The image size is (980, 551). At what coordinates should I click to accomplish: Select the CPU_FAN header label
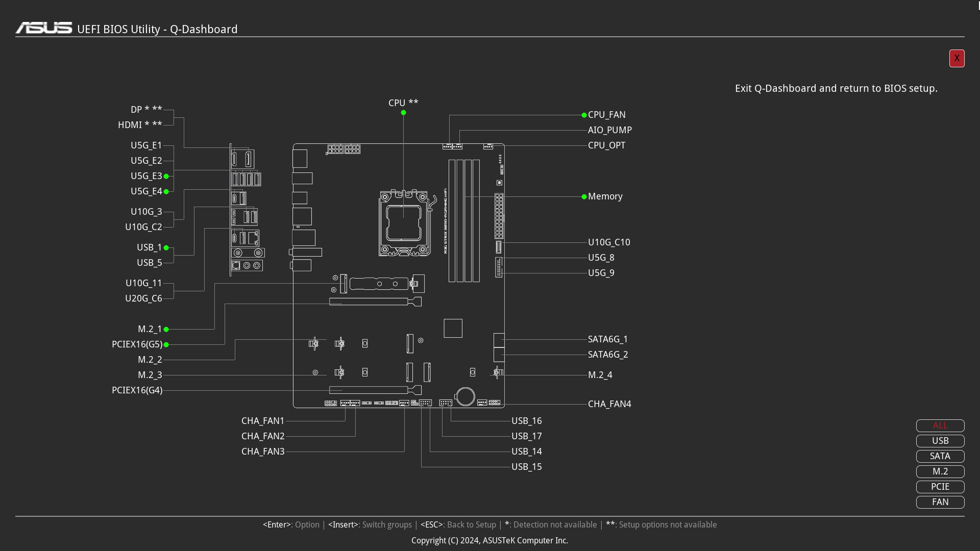point(606,115)
